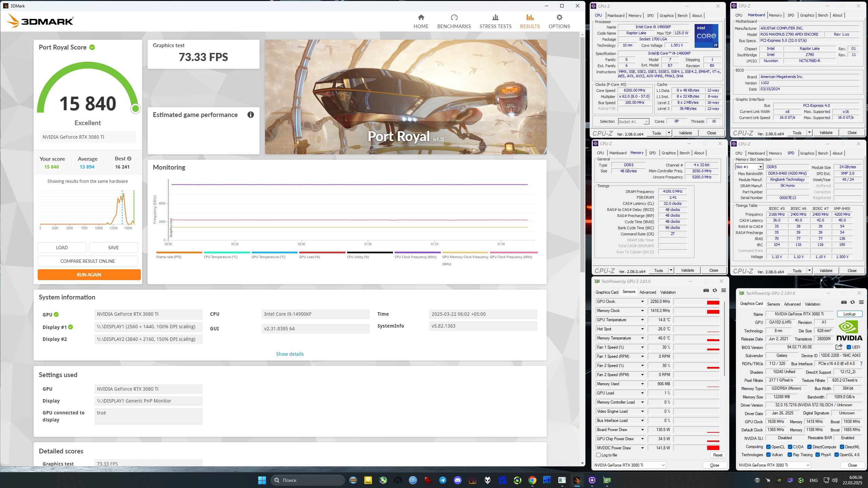The width and height of the screenshot is (868, 488).
Task: Open qBittorrent from the taskbar
Action: click(413, 480)
